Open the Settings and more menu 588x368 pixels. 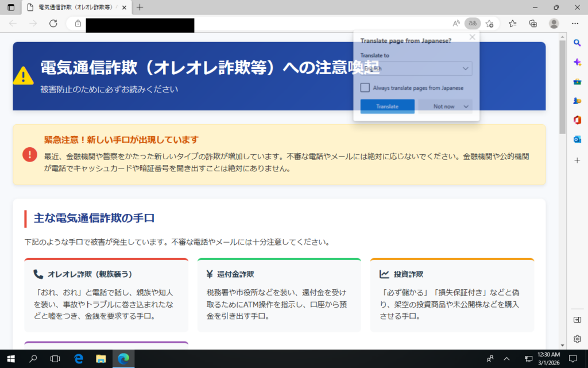[x=575, y=24]
